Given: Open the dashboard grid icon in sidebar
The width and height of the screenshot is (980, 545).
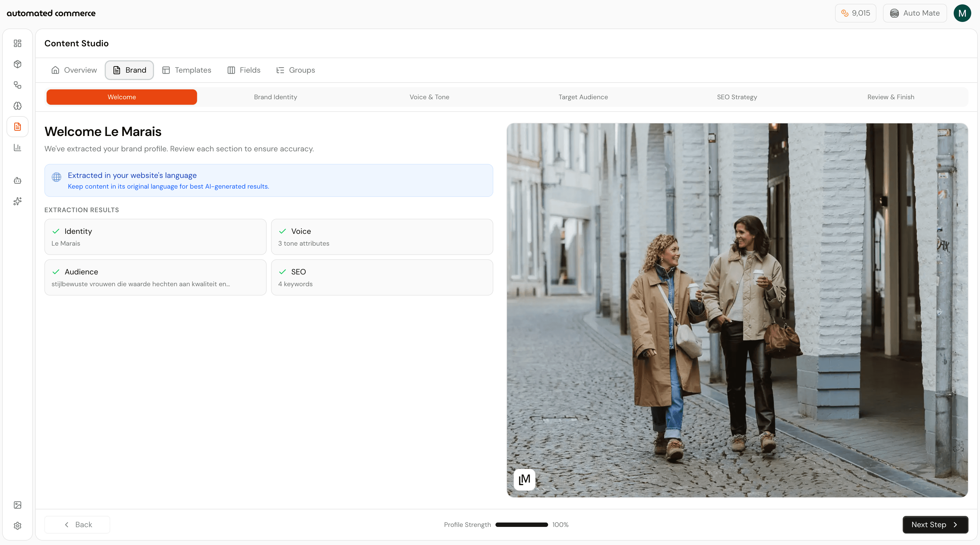Looking at the screenshot, I should [x=18, y=43].
